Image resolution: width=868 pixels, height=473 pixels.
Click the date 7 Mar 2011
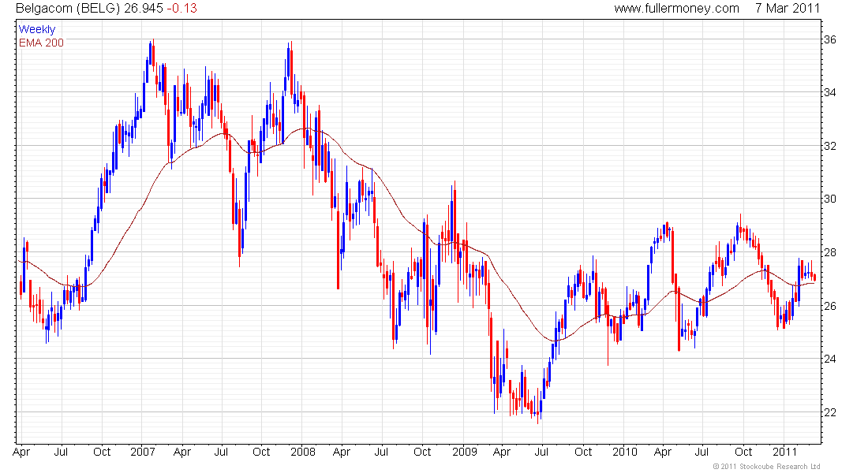pyautogui.click(x=788, y=9)
